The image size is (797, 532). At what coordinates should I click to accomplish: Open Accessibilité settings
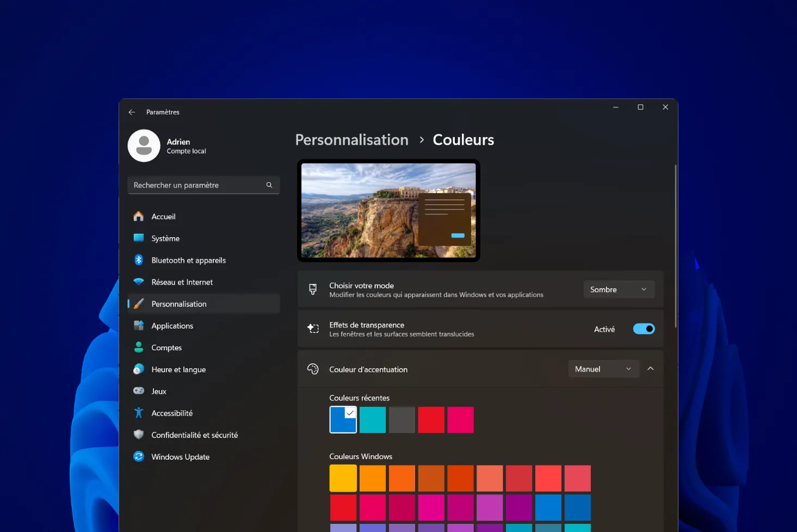pyautogui.click(x=203, y=413)
